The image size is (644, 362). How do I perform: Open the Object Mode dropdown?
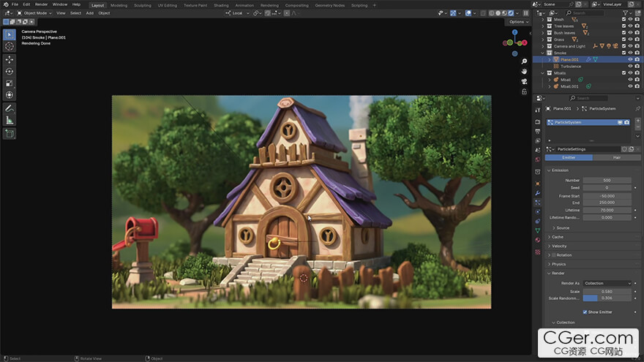34,13
